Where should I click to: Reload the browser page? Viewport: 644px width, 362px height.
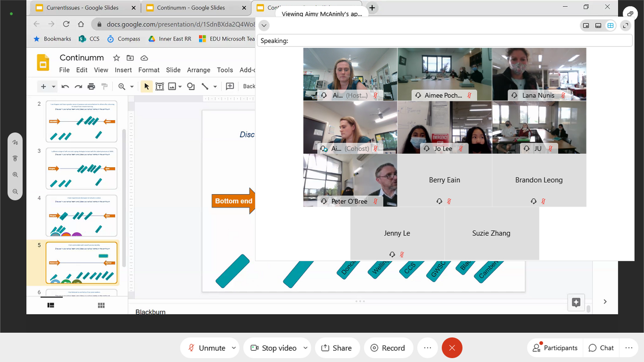tap(67, 24)
